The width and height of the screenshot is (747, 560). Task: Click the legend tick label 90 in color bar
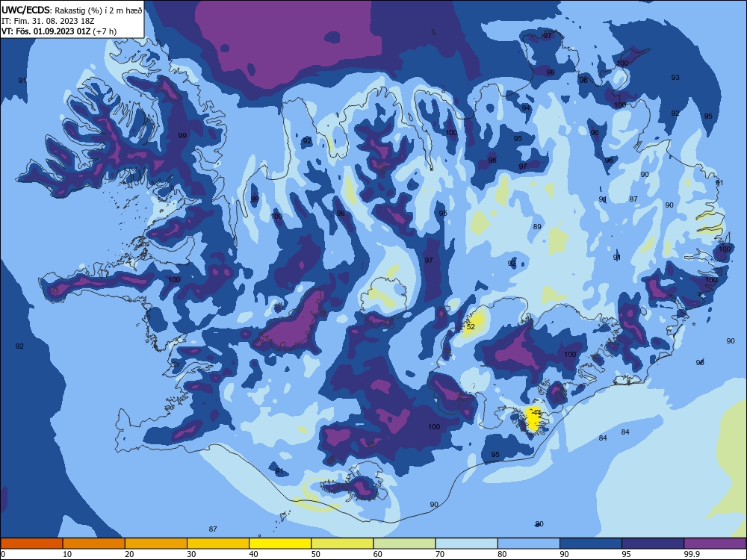(564, 554)
